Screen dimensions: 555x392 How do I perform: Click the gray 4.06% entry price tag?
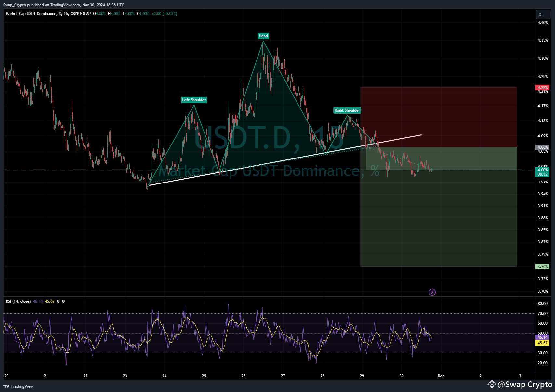click(542, 147)
